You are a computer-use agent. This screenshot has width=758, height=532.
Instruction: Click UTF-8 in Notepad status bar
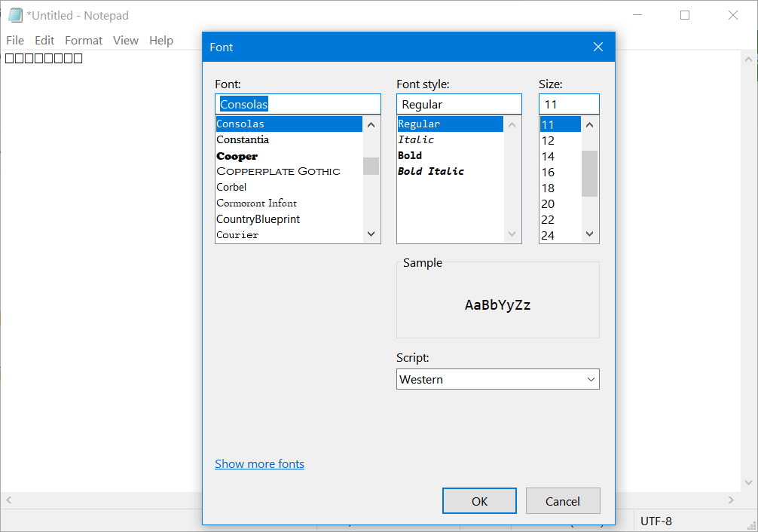click(656, 521)
